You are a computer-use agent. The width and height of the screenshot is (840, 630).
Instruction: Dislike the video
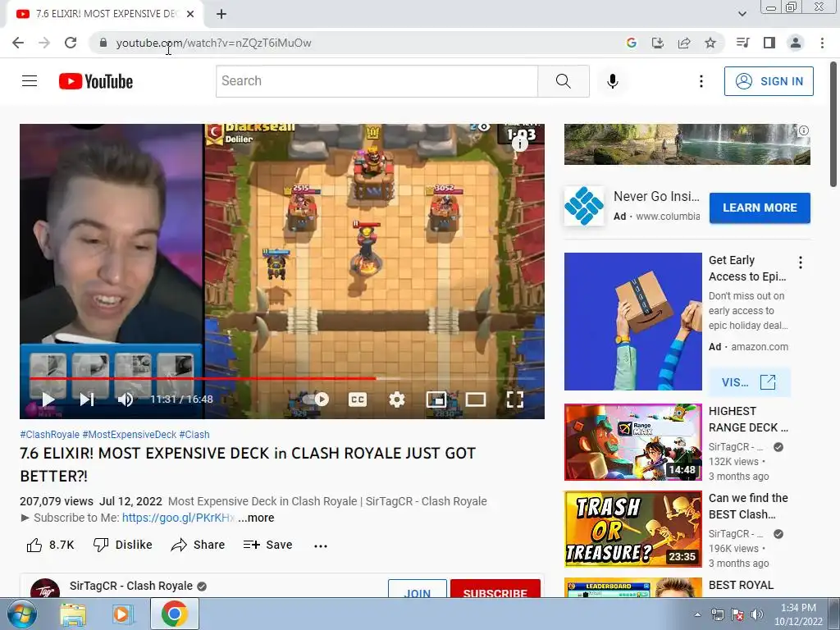(x=123, y=545)
